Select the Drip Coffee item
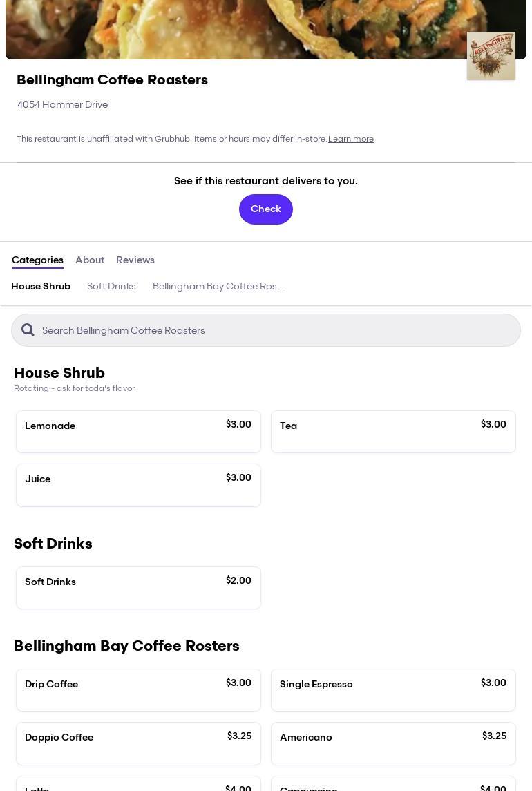This screenshot has height=791, width=532. point(138,690)
